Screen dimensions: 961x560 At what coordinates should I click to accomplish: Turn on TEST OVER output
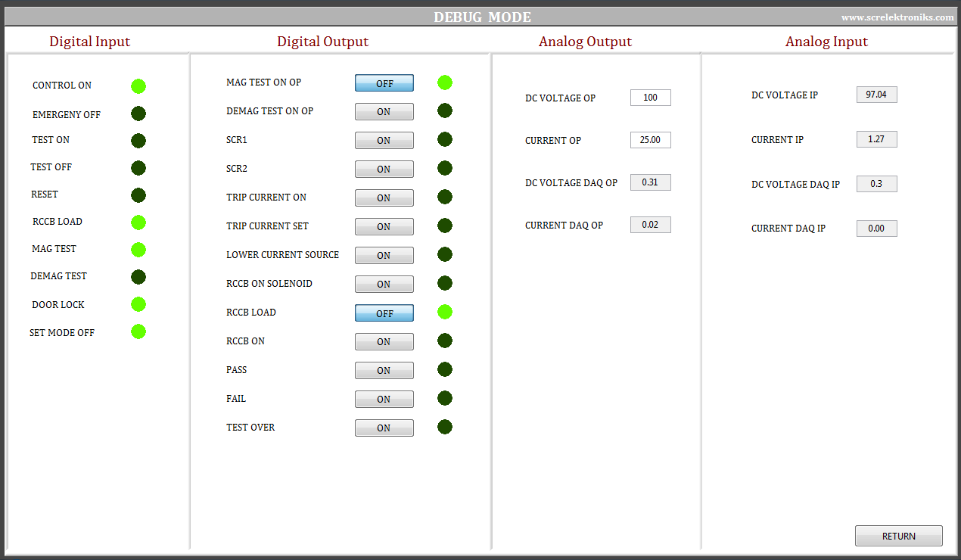pyautogui.click(x=384, y=428)
